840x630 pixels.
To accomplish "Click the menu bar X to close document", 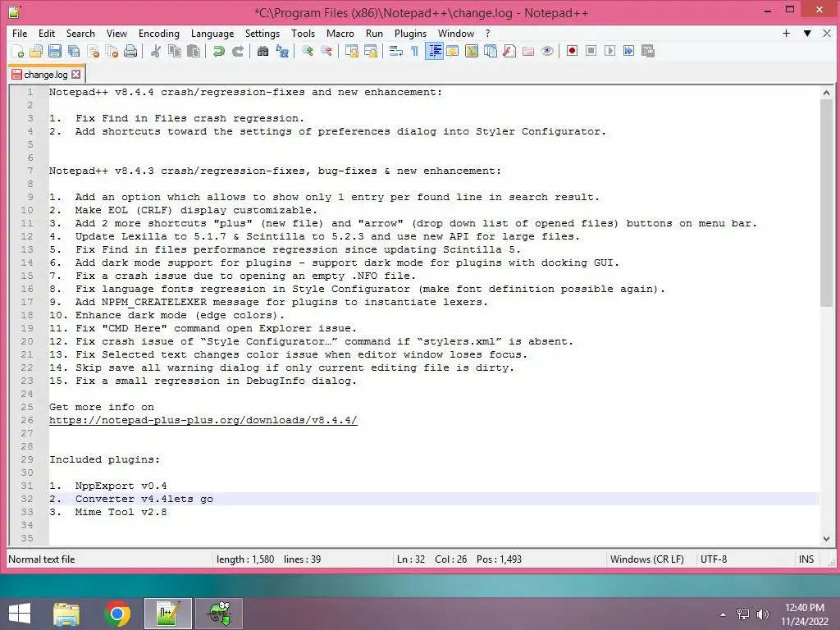I will tap(827, 33).
